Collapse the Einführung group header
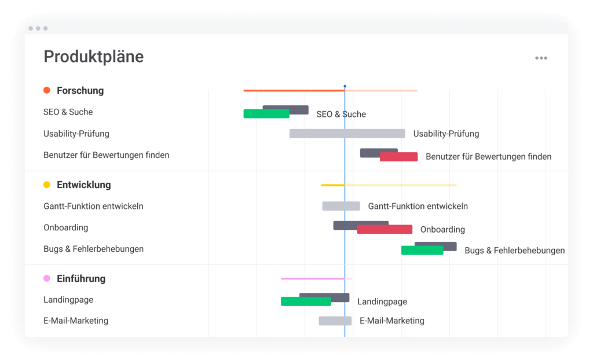Screen dimensions: 593x364 (x=81, y=278)
